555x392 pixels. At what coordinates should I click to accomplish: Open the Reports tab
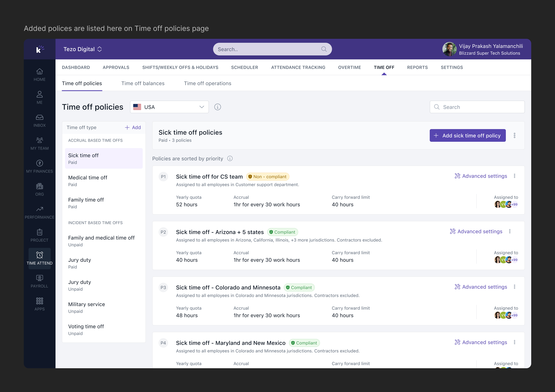(417, 67)
